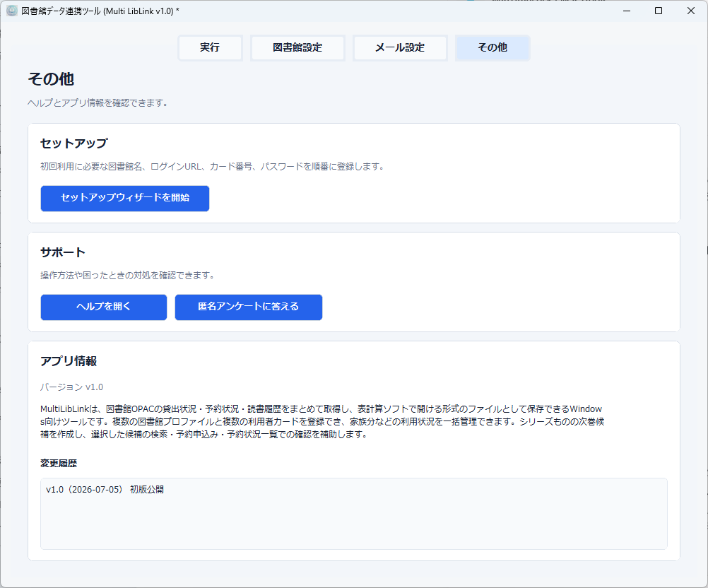Click the バージョン v1.0 label

point(72,387)
